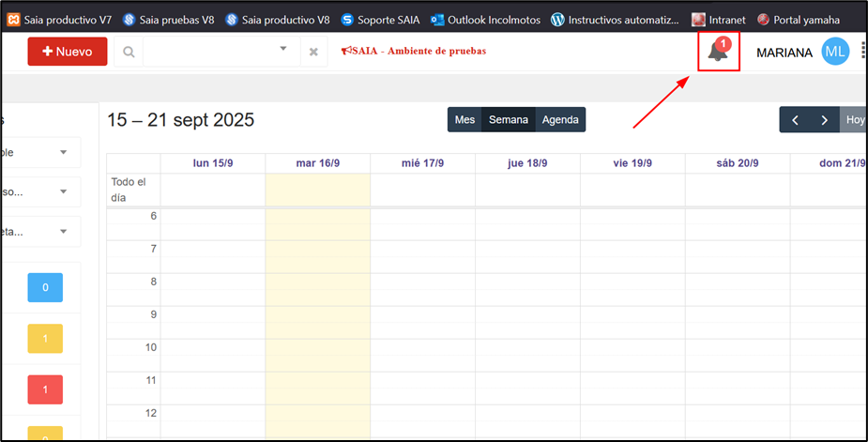Go to previous week arrow
This screenshot has width=868, height=442.
coord(795,120)
